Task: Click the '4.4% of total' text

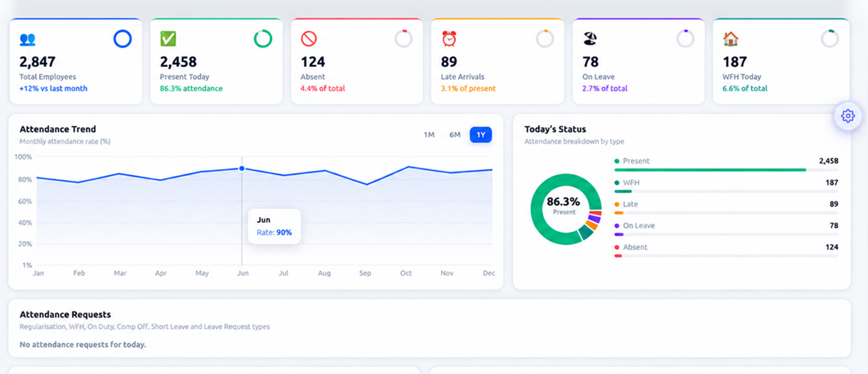Action: coord(323,89)
